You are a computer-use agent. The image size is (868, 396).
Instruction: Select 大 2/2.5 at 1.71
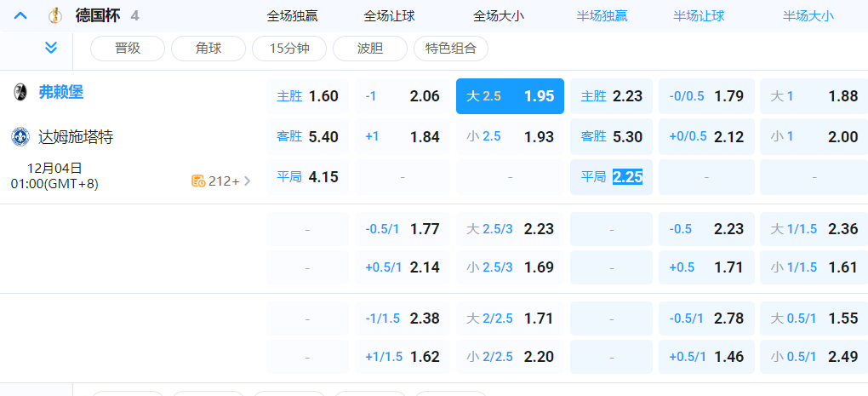click(510, 319)
